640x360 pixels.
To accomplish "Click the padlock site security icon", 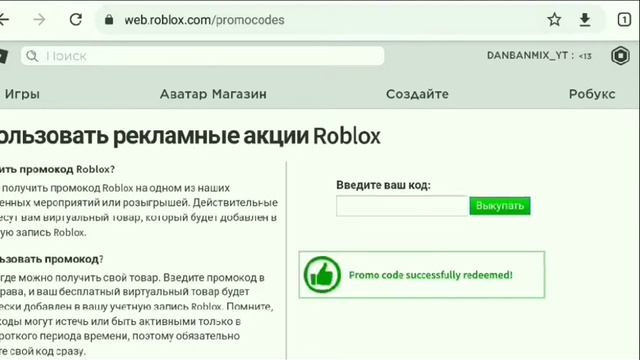I will point(109,20).
